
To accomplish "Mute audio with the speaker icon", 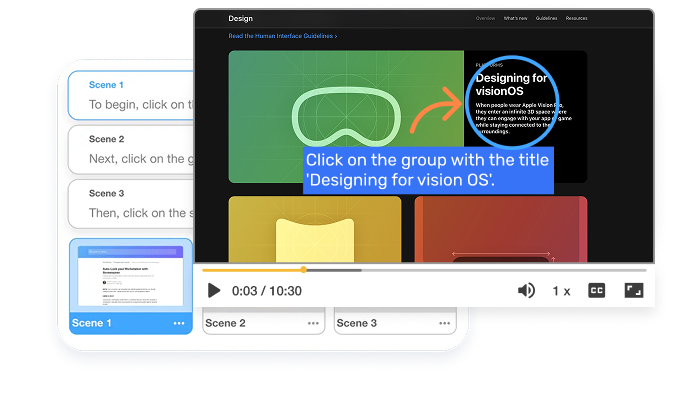I will (x=526, y=291).
